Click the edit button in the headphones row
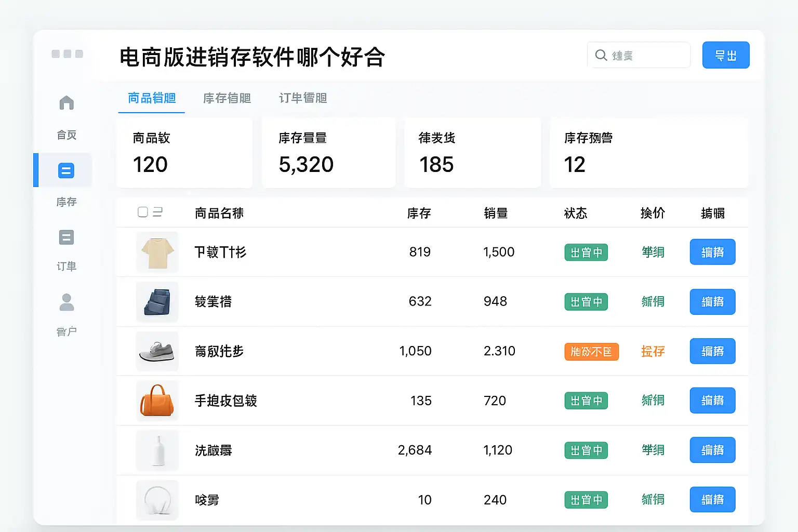 coord(712,499)
